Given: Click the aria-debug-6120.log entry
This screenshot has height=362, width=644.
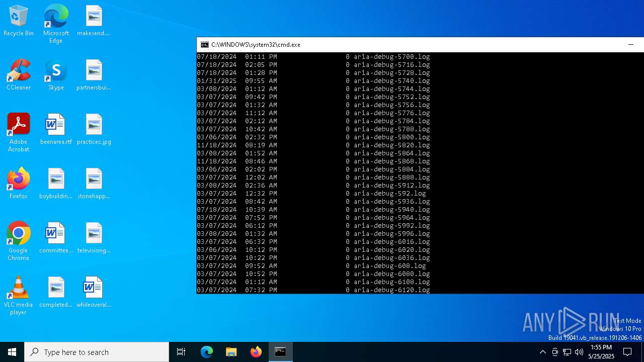Looking at the screenshot, I should click(391, 290).
